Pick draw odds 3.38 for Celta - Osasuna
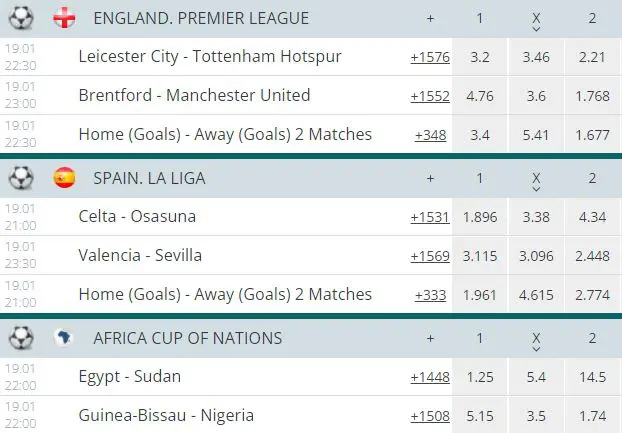The image size is (622, 433). pos(536,217)
